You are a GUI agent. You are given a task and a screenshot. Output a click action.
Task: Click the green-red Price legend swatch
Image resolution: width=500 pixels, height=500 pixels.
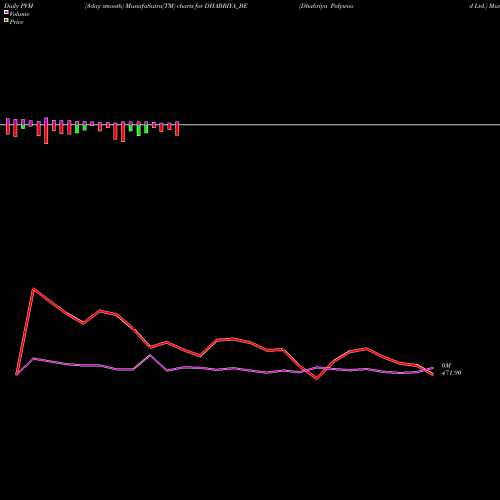click(6, 21)
